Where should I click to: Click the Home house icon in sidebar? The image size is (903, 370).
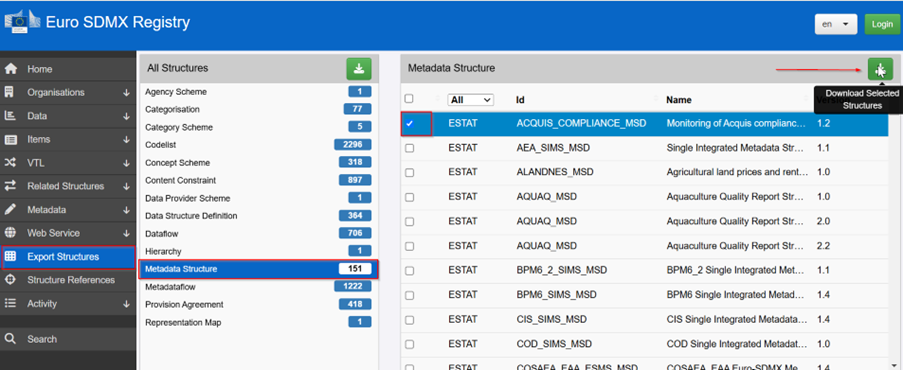click(10, 69)
